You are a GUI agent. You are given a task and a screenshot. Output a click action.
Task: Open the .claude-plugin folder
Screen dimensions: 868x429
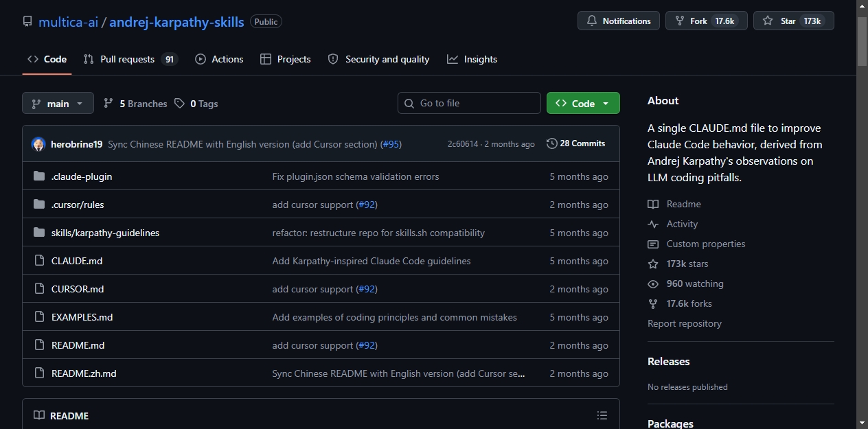coord(82,176)
